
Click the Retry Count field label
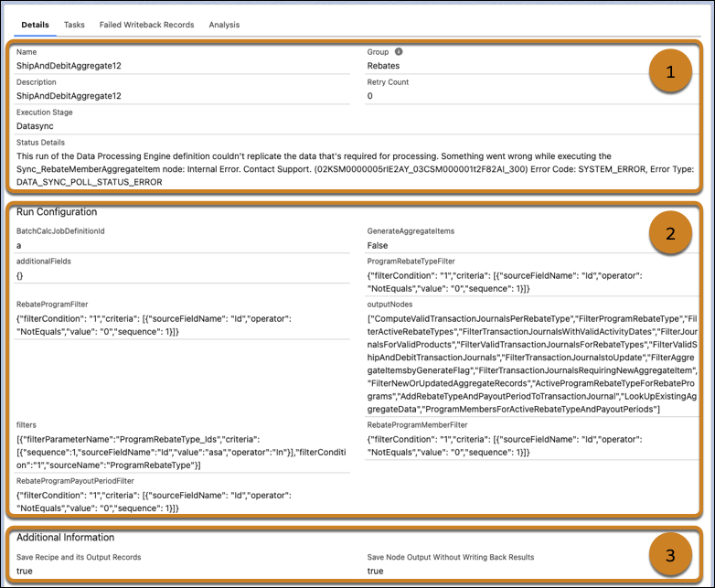pos(388,82)
